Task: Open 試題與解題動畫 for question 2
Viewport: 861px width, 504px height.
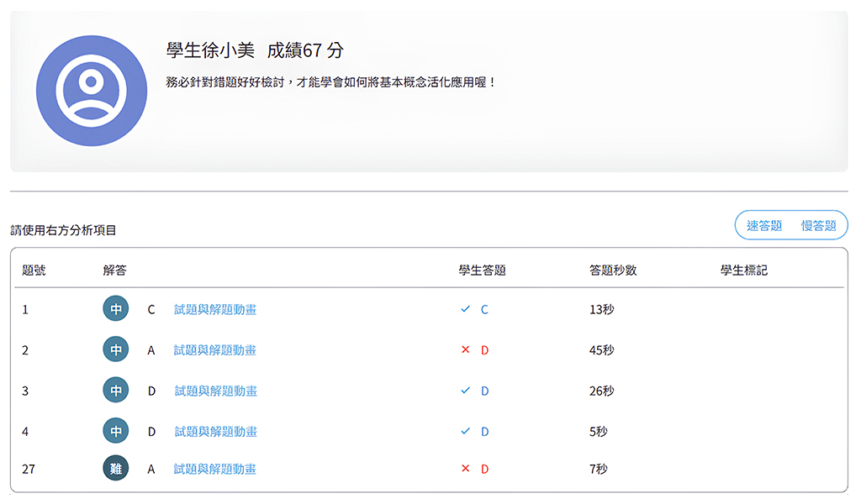Action: point(215,349)
